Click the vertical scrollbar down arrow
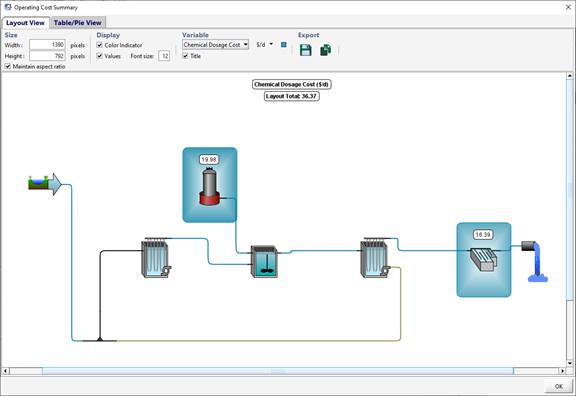 click(570, 364)
